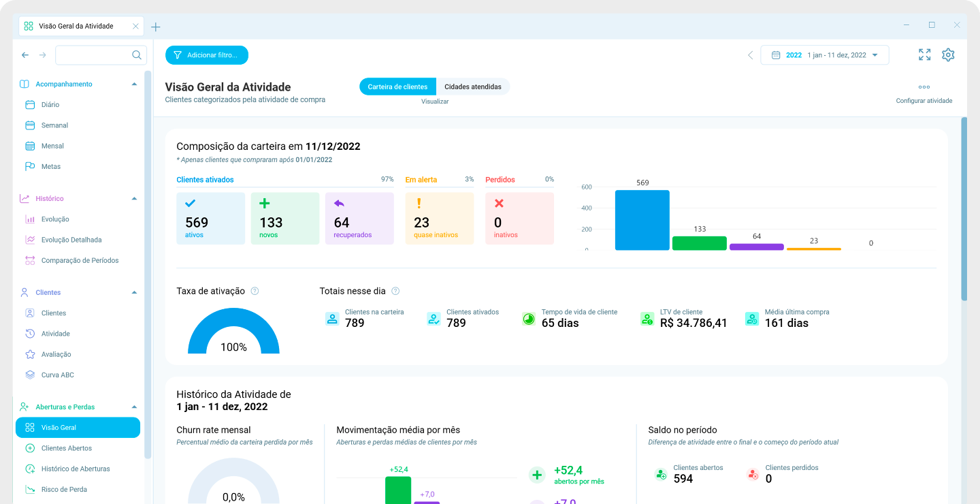Open the 2022 date range dropdown
Image resolution: width=980 pixels, height=504 pixels.
click(825, 55)
